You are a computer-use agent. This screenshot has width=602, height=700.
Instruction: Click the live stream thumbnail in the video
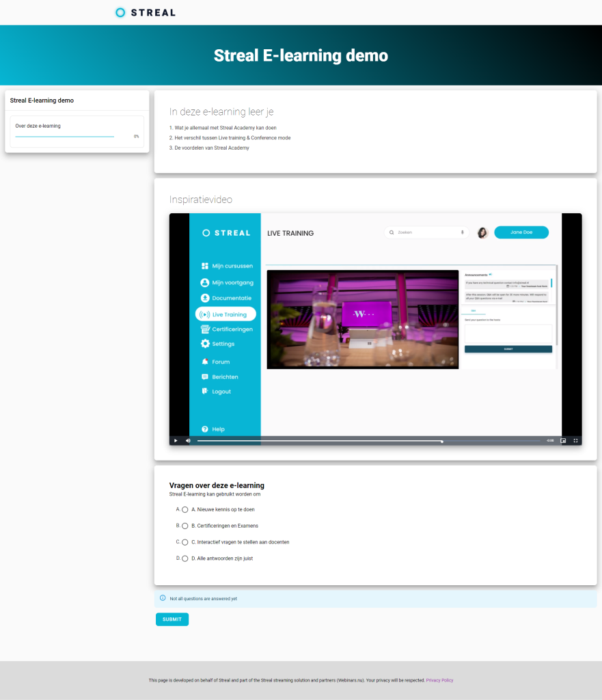tap(363, 320)
